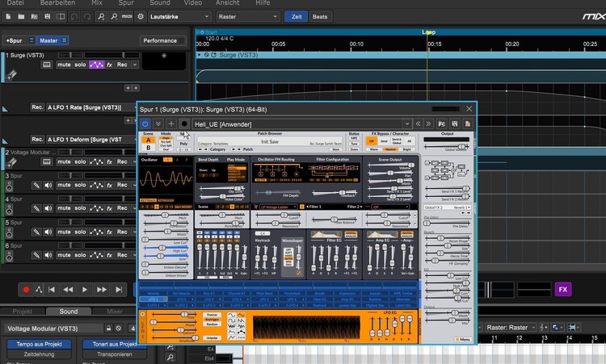Toggle the plugin power button in Surge window
The width and height of the screenshot is (606, 364).
click(145, 123)
